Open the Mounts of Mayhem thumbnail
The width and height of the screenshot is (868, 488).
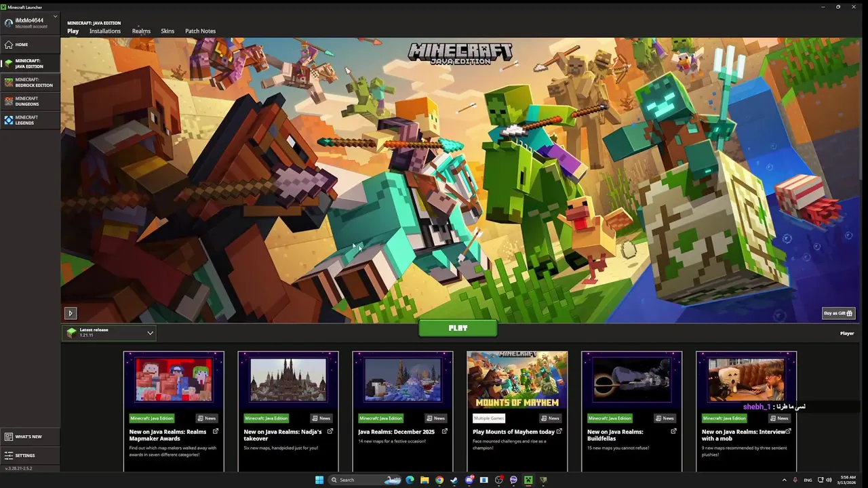(x=517, y=380)
